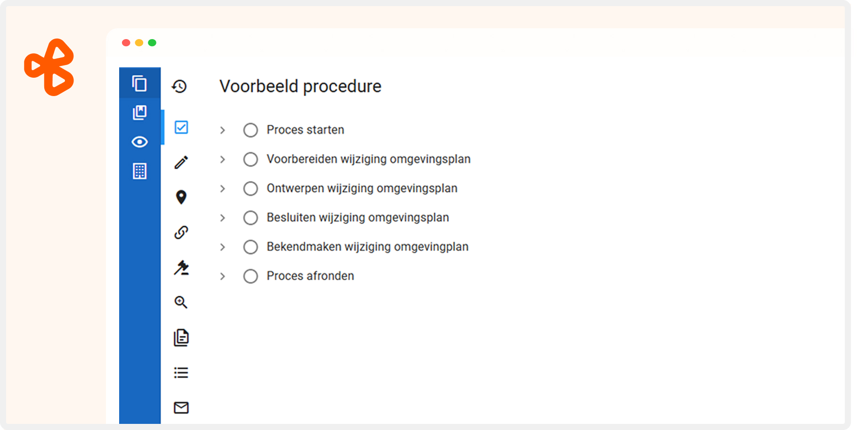
Task: Click the pencil edit icon
Action: point(181,162)
